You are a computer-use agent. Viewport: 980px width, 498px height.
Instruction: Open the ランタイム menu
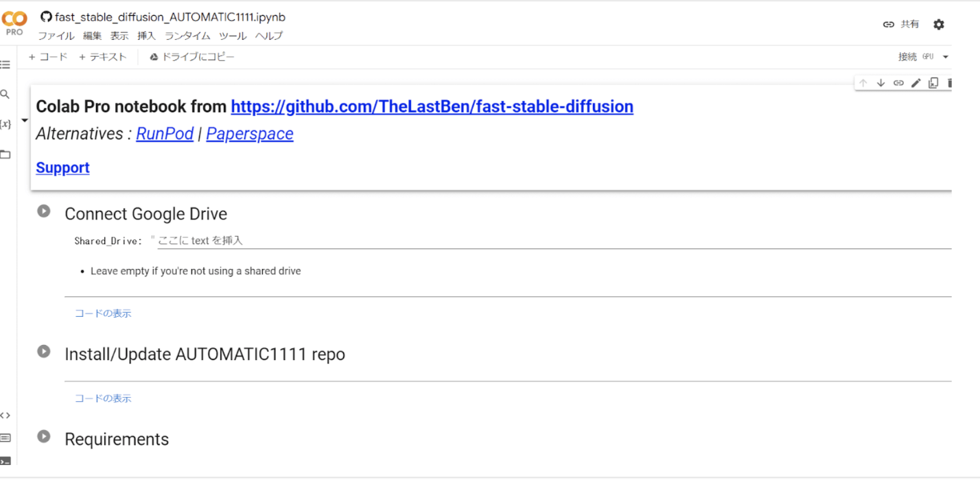pyautogui.click(x=187, y=36)
